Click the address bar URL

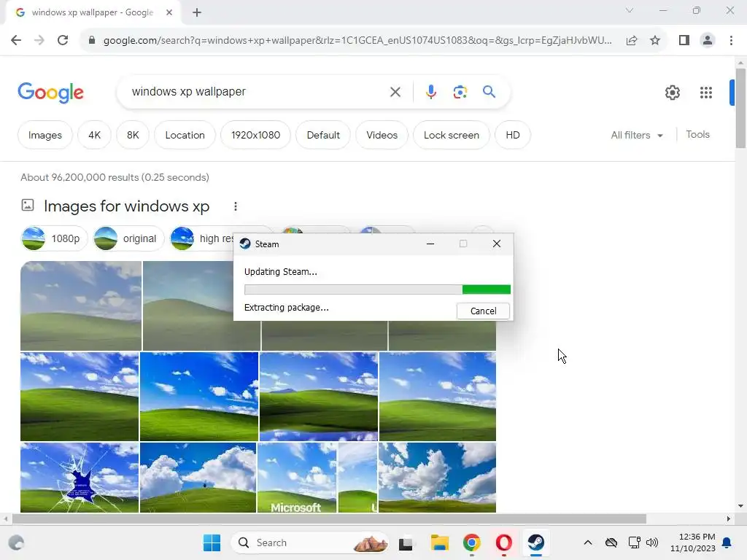[357, 41]
